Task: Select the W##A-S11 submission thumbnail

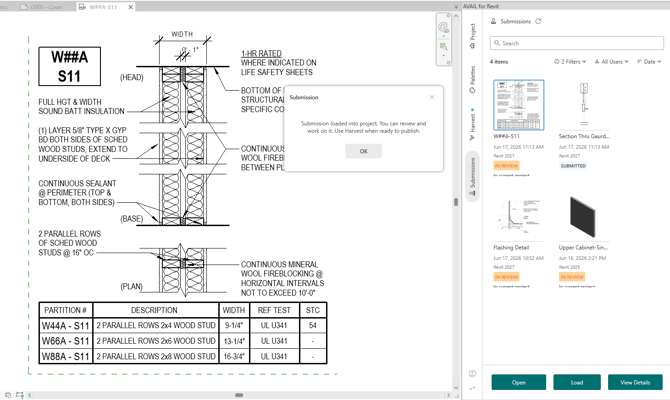Action: pos(518,105)
